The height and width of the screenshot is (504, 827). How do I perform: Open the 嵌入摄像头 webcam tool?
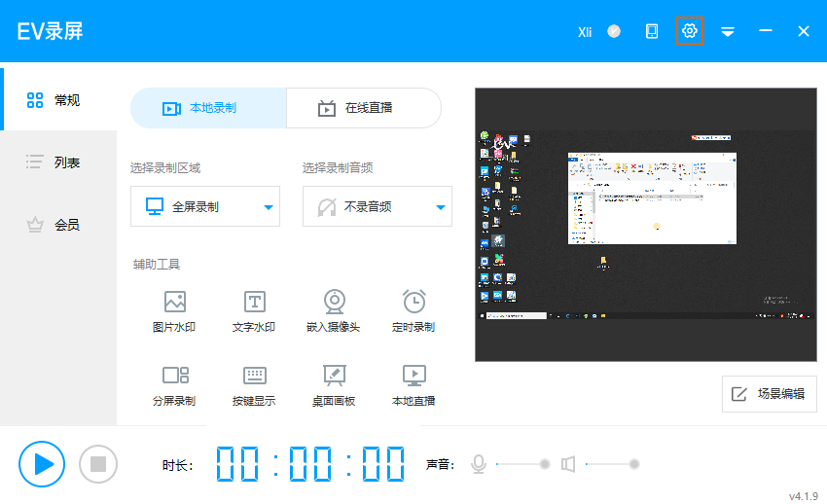pos(334,311)
